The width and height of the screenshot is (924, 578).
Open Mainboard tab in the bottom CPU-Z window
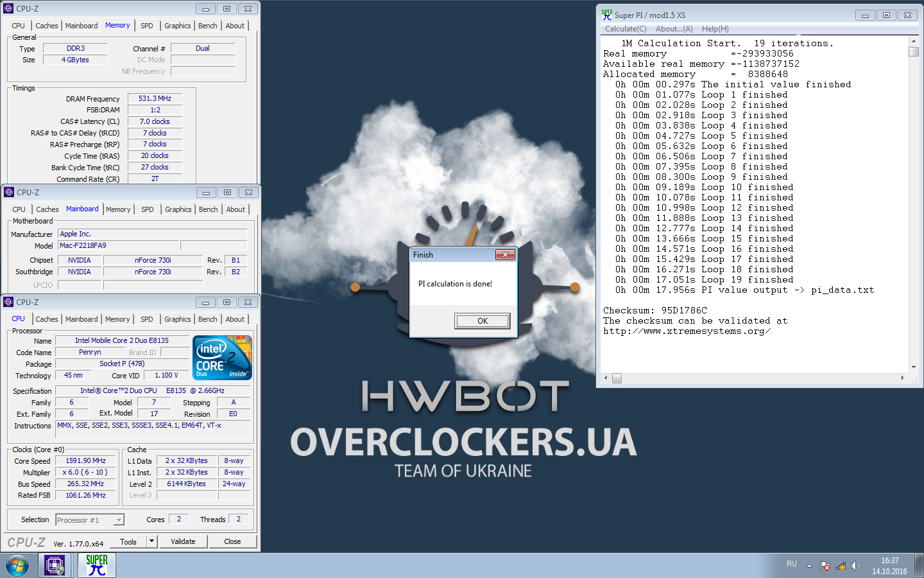coord(81,319)
